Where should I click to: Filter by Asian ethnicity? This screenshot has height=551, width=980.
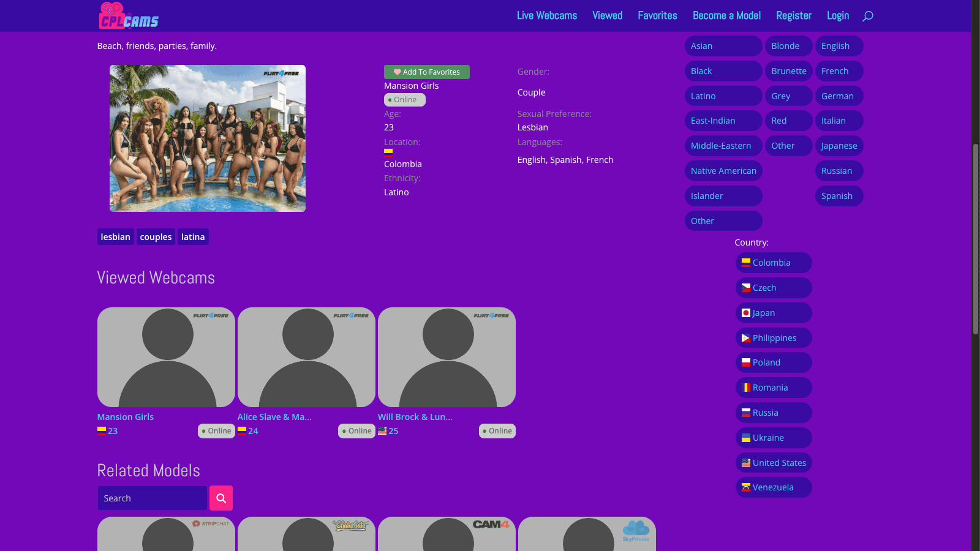tap(723, 46)
